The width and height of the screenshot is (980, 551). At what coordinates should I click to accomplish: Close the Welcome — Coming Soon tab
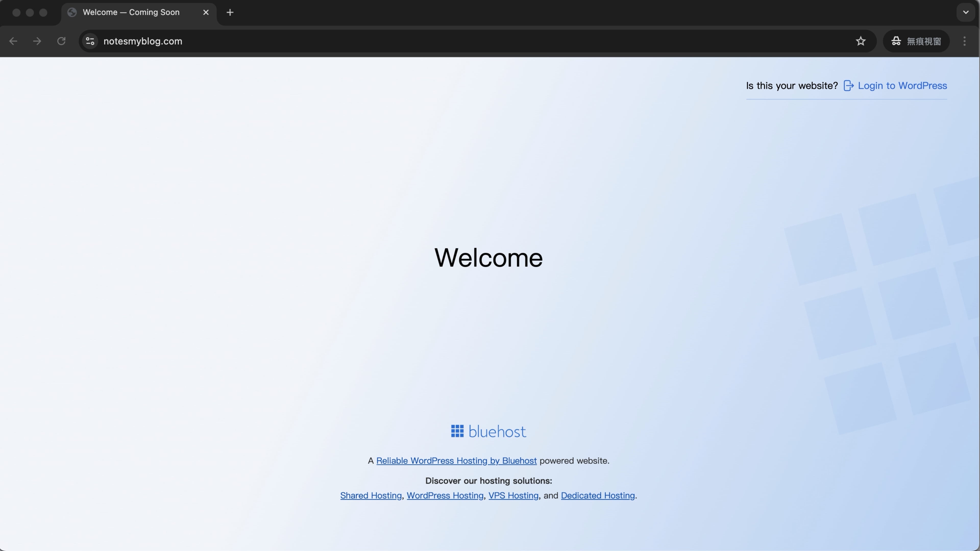(206, 12)
